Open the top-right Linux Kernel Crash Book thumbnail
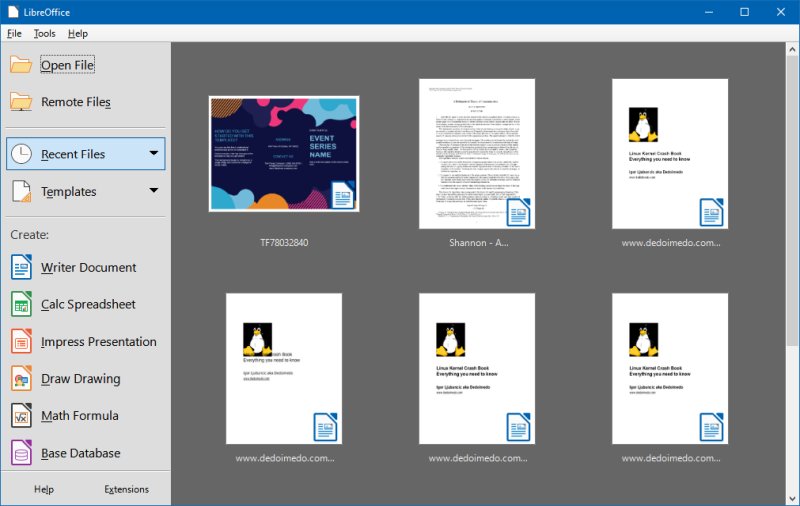 click(x=670, y=154)
